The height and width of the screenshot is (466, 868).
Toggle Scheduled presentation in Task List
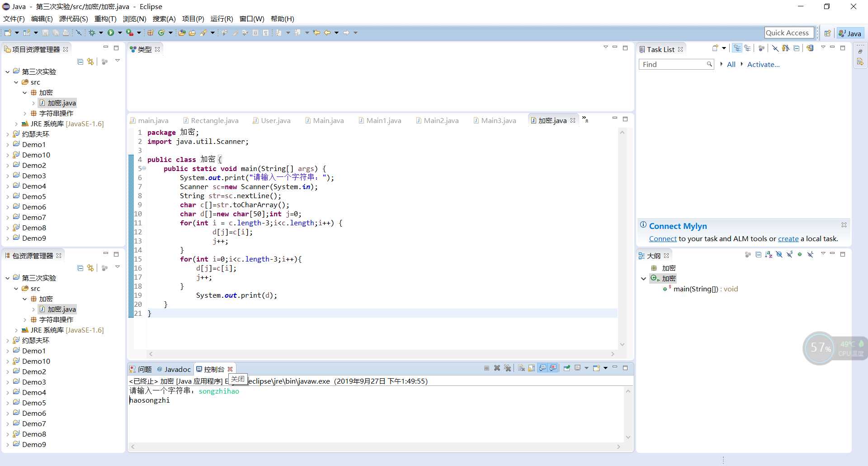point(747,48)
